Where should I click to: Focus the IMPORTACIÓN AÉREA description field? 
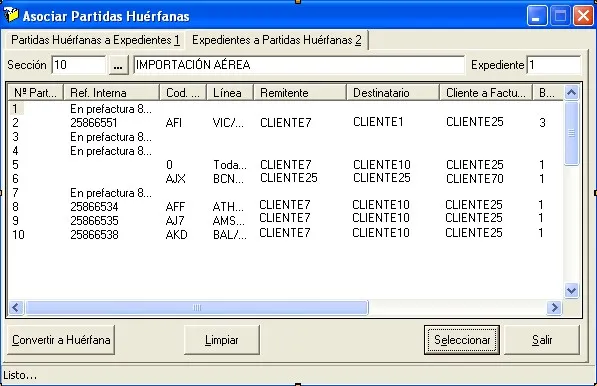point(299,65)
